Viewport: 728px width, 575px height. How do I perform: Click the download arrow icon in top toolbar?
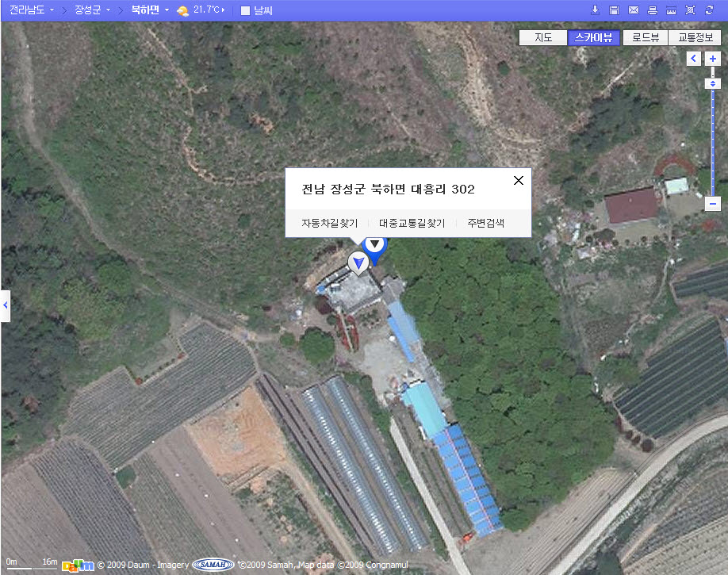tap(595, 10)
